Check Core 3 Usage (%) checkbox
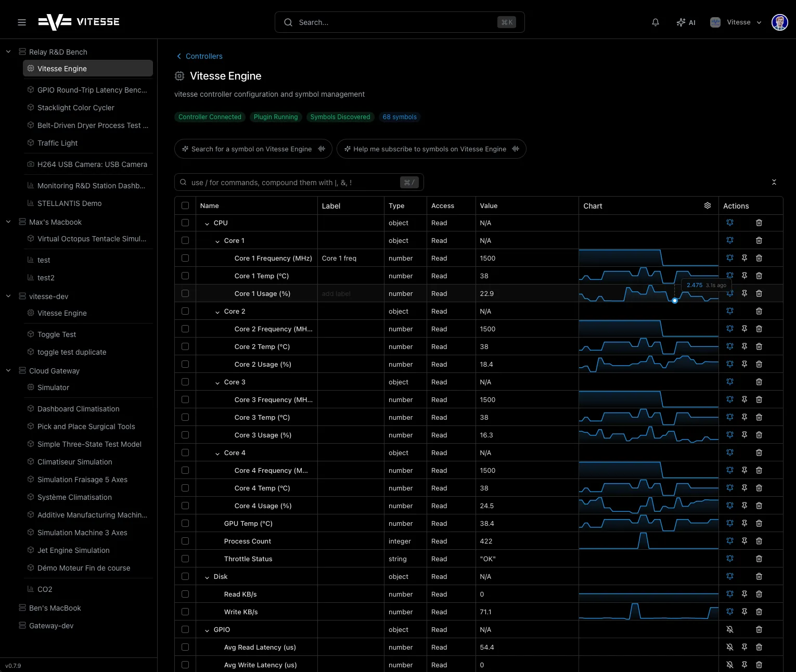The image size is (796, 672). [x=185, y=435]
